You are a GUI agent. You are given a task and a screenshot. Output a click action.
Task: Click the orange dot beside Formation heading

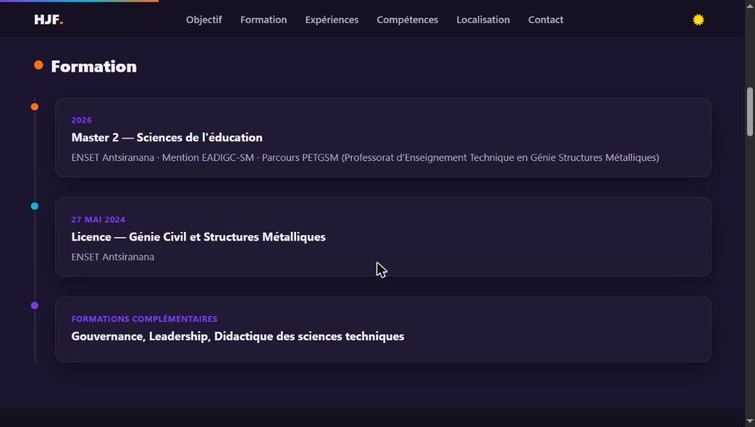(39, 65)
